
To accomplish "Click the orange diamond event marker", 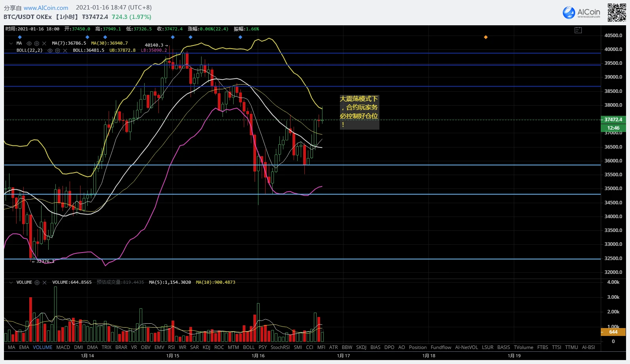I will [486, 37].
